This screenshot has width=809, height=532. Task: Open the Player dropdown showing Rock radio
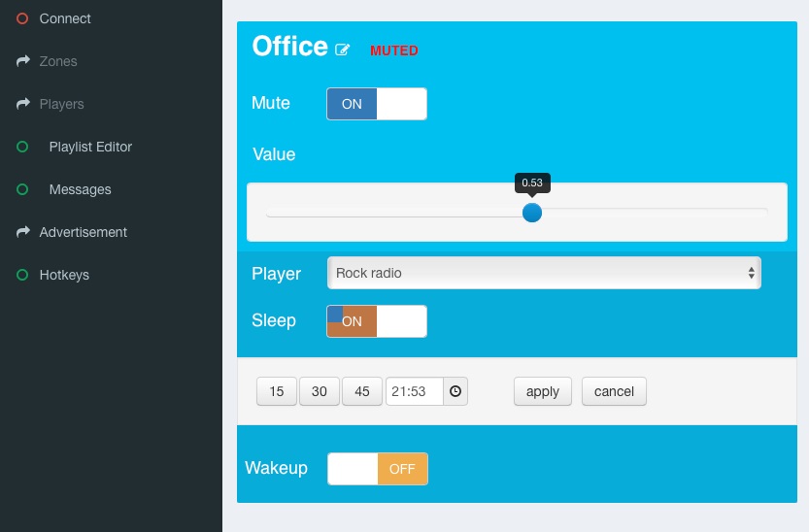pos(544,274)
